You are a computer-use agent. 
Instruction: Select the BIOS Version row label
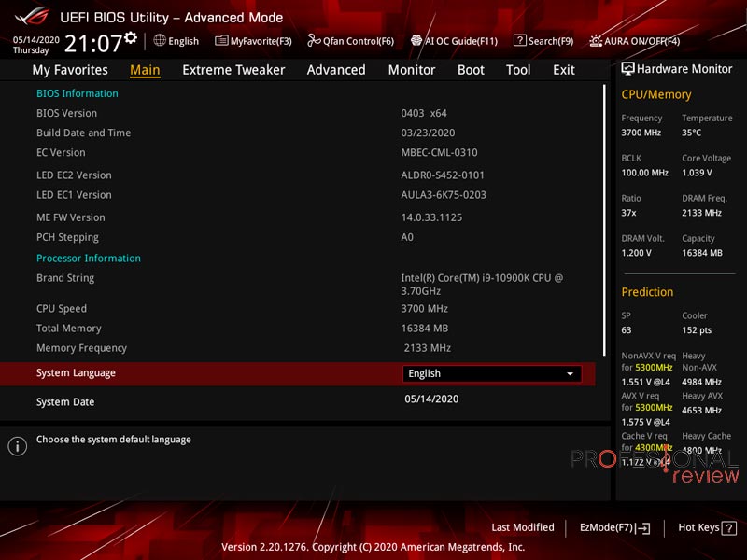pyautogui.click(x=66, y=113)
